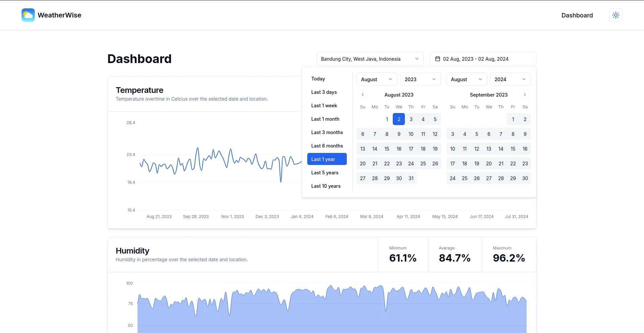The height and width of the screenshot is (333, 644).
Task: Click the calendar icon in date range field
Action: coord(437,59)
